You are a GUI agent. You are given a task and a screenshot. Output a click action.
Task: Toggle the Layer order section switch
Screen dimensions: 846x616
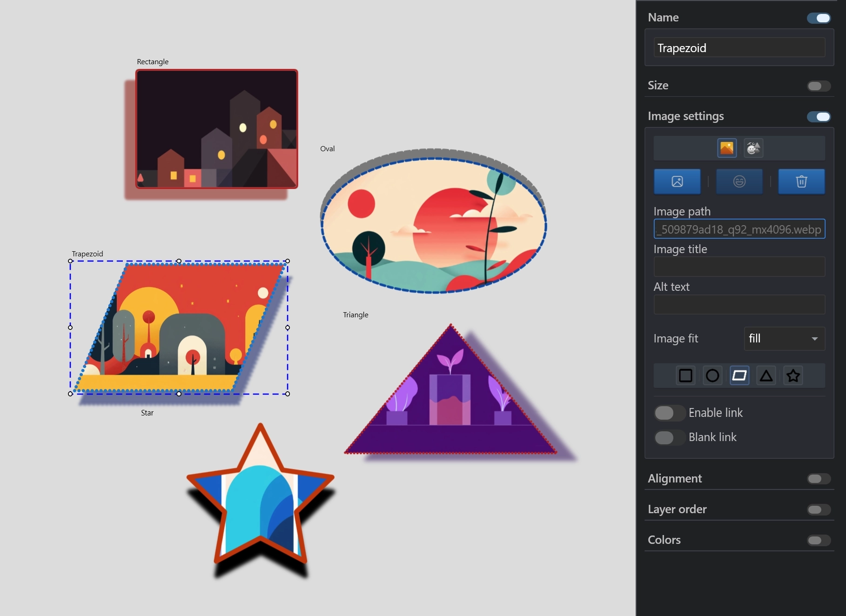point(819,509)
